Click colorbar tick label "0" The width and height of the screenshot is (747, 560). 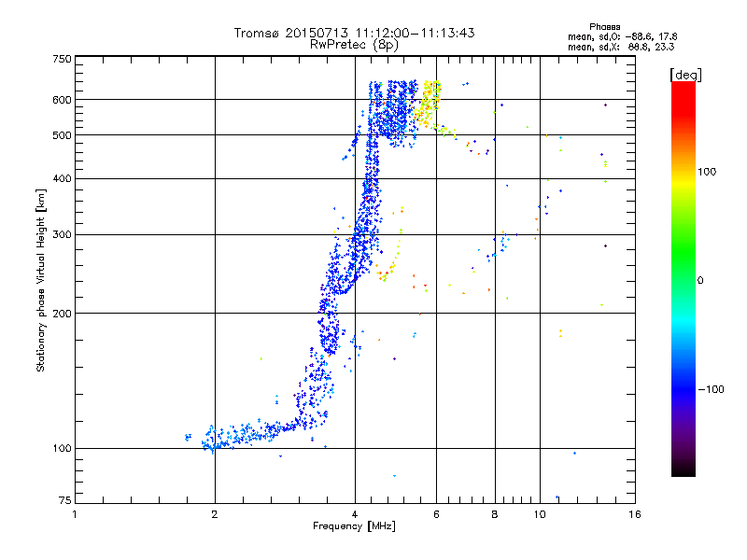coord(700,280)
